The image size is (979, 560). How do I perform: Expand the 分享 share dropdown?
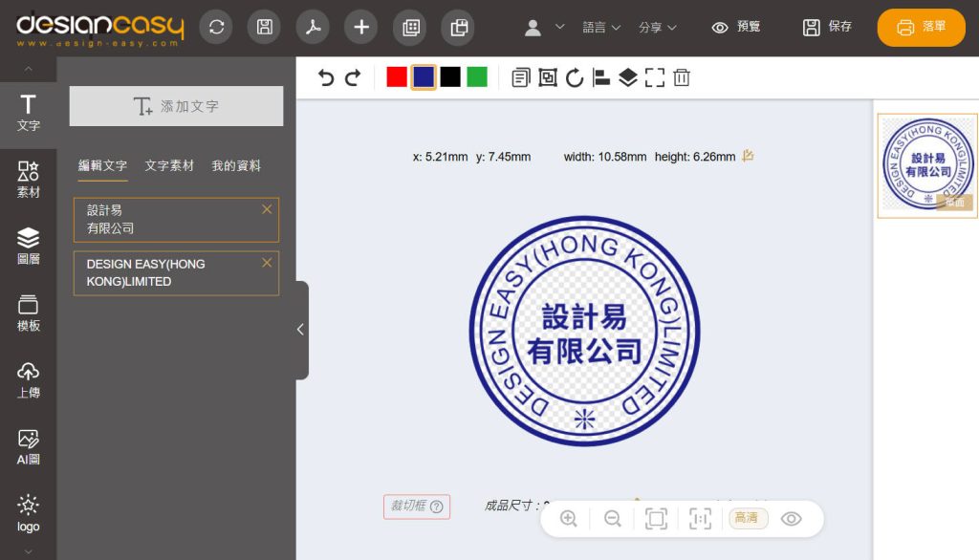click(657, 27)
